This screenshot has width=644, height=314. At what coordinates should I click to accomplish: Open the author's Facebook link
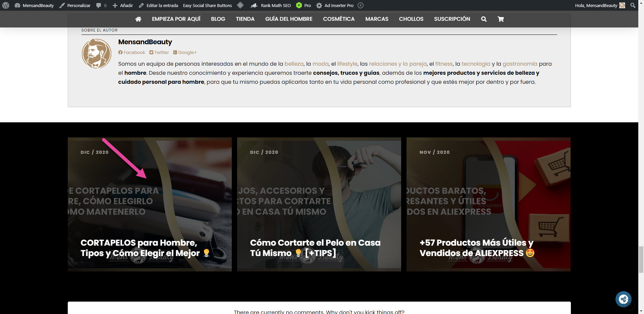pyautogui.click(x=132, y=53)
